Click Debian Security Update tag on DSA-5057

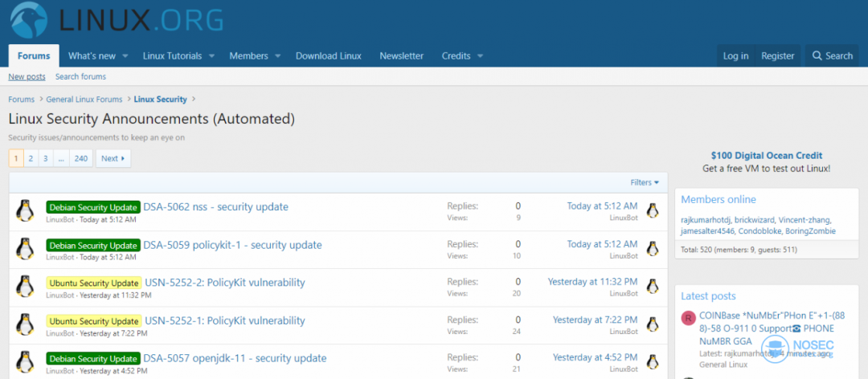[93, 359]
